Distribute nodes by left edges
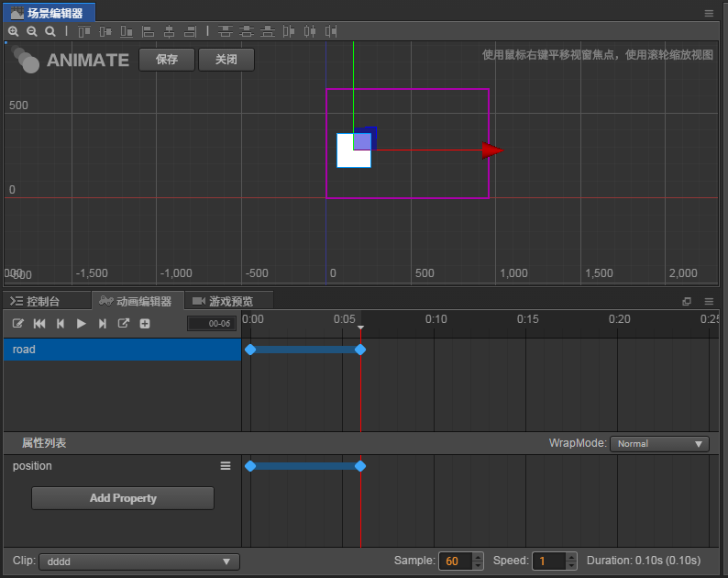The height and width of the screenshot is (578, 728). point(288,31)
